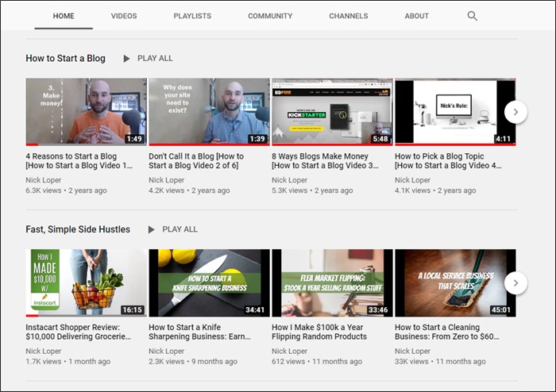Open title '4 Reasons to Start a Blog'
This screenshot has height=392, width=556.
(79, 161)
